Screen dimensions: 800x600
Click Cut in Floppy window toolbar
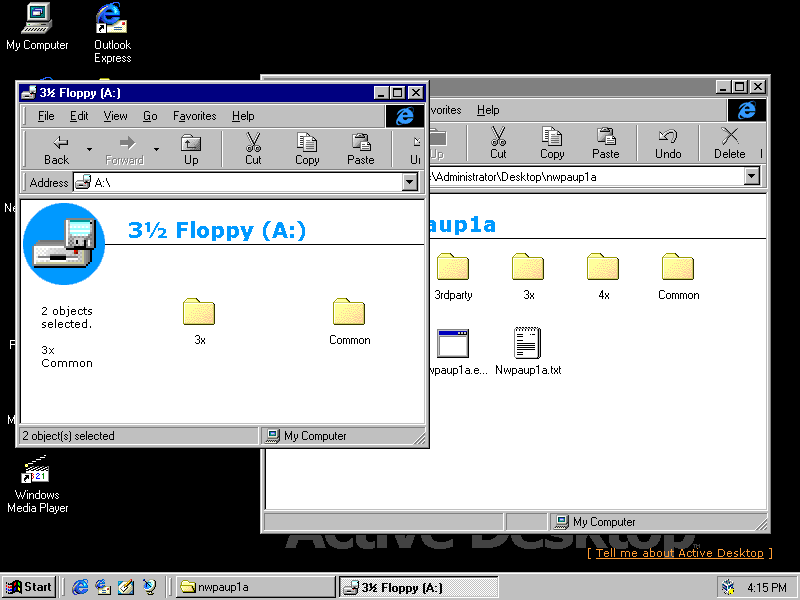click(253, 149)
